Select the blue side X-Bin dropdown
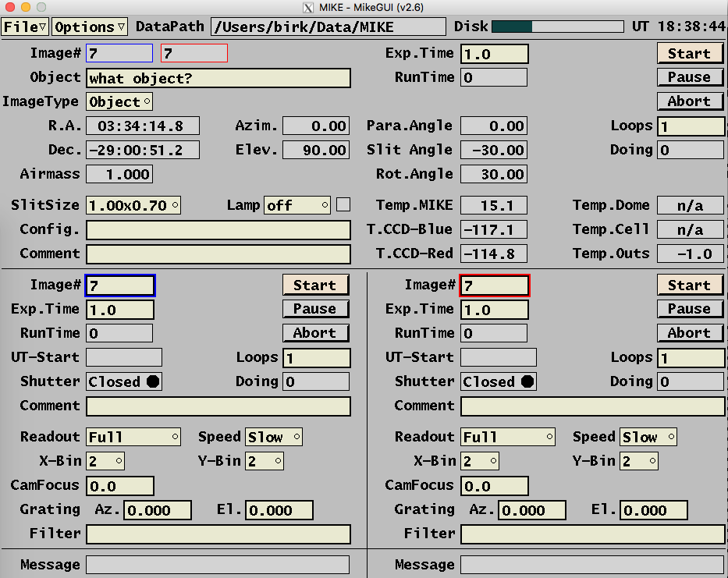Image resolution: width=728 pixels, height=578 pixels. [x=105, y=461]
